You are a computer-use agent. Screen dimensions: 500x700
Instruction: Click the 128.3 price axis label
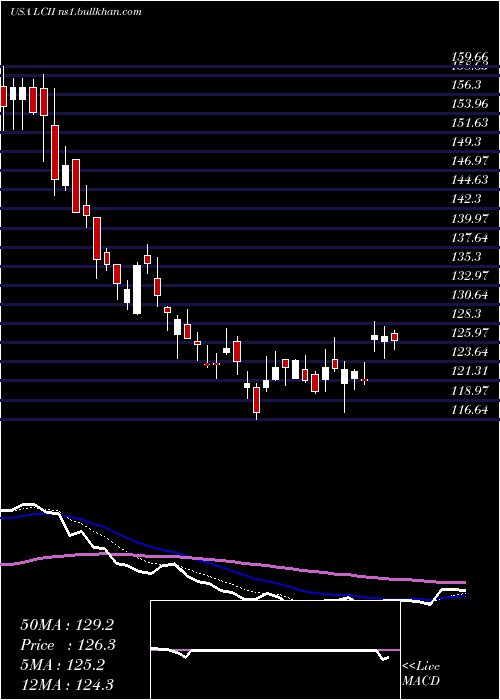coord(467,314)
